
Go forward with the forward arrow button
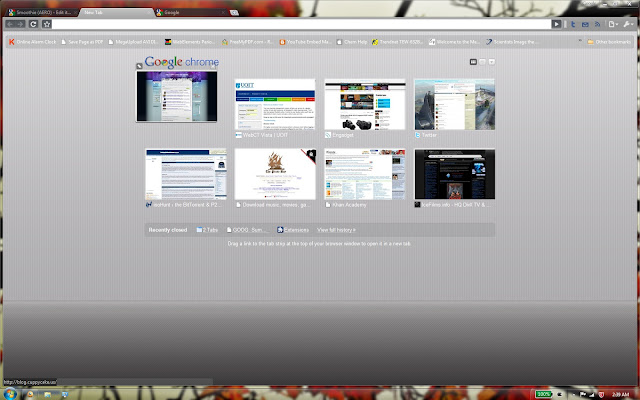click(20, 24)
